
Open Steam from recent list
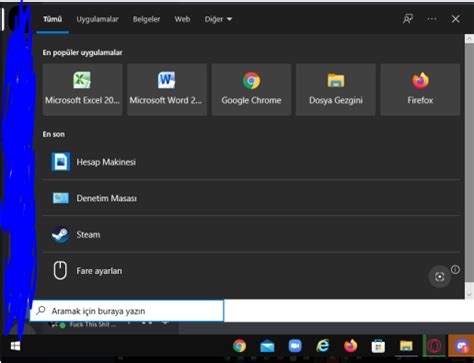(x=251, y=234)
